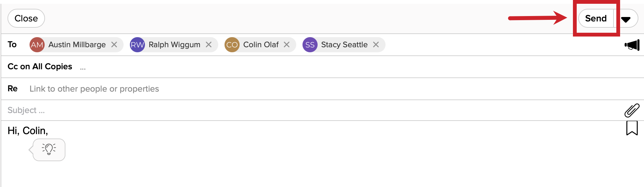Click the SS avatar for Stacy Seattle

(x=310, y=45)
